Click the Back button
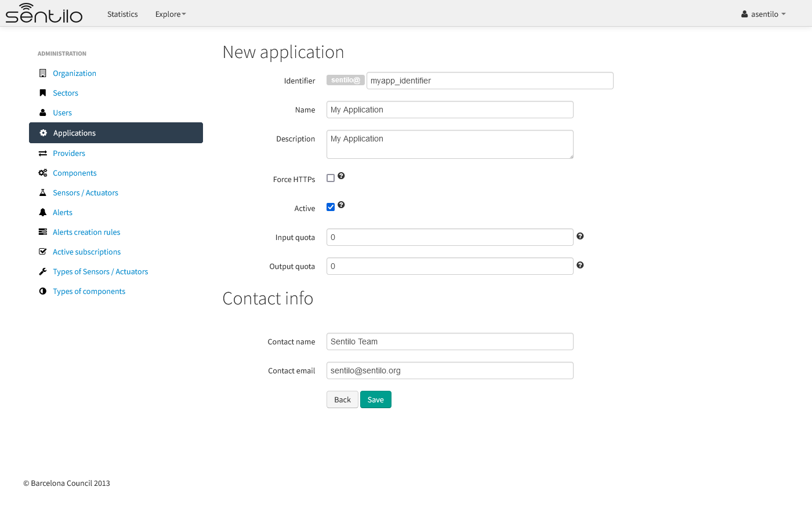The image size is (812, 516). 342,399
